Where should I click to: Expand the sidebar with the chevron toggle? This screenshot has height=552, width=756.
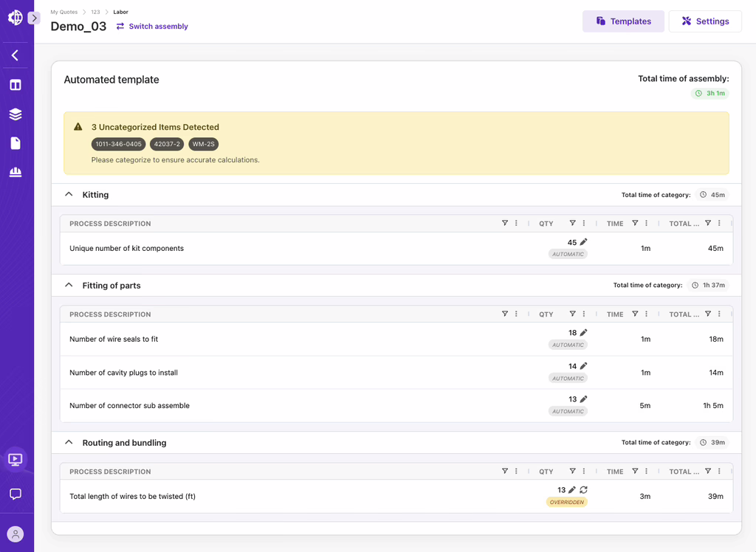(x=34, y=18)
